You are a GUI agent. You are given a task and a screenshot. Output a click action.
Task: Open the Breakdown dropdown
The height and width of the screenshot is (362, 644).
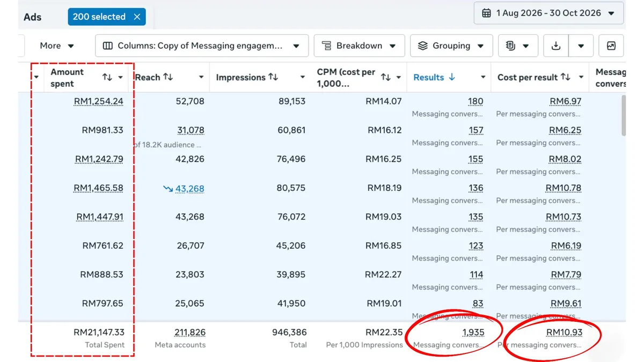359,46
